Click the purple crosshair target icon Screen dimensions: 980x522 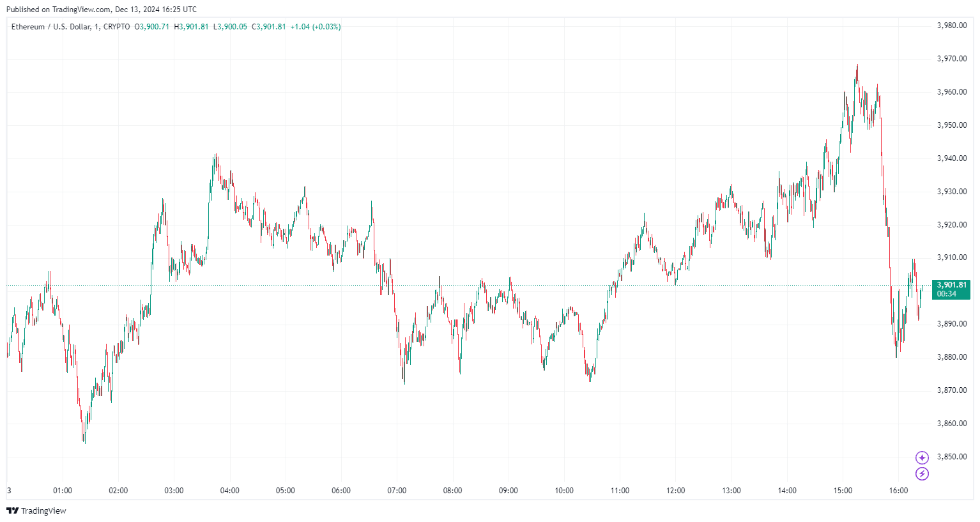point(922,457)
